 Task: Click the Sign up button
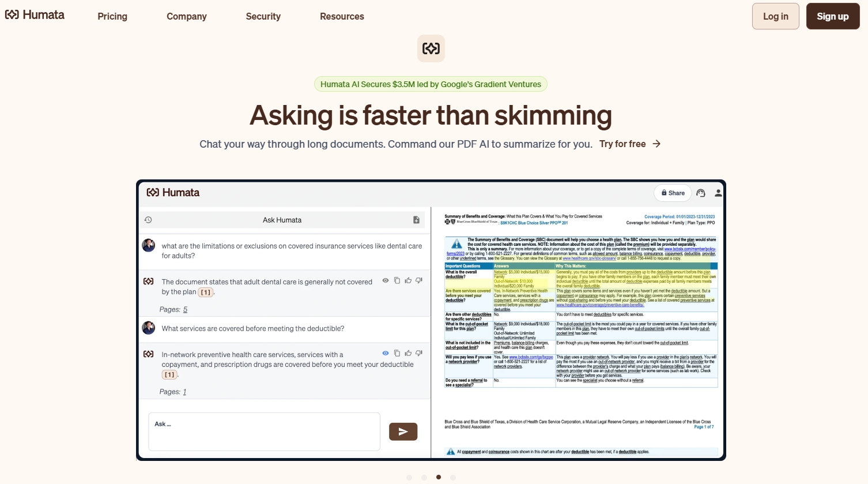tap(833, 16)
